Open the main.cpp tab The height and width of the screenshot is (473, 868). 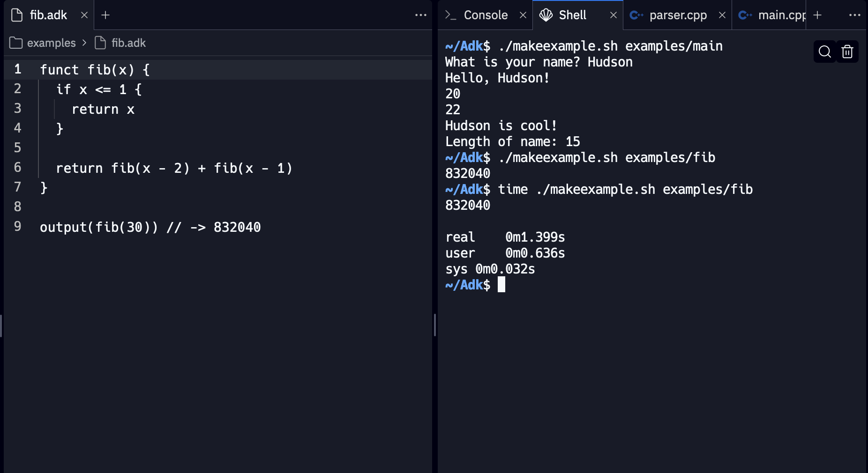click(x=781, y=15)
